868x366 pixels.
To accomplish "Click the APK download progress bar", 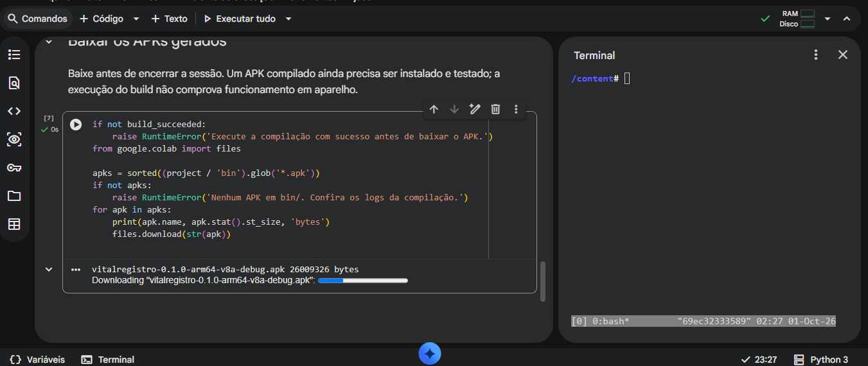I will 363,281.
